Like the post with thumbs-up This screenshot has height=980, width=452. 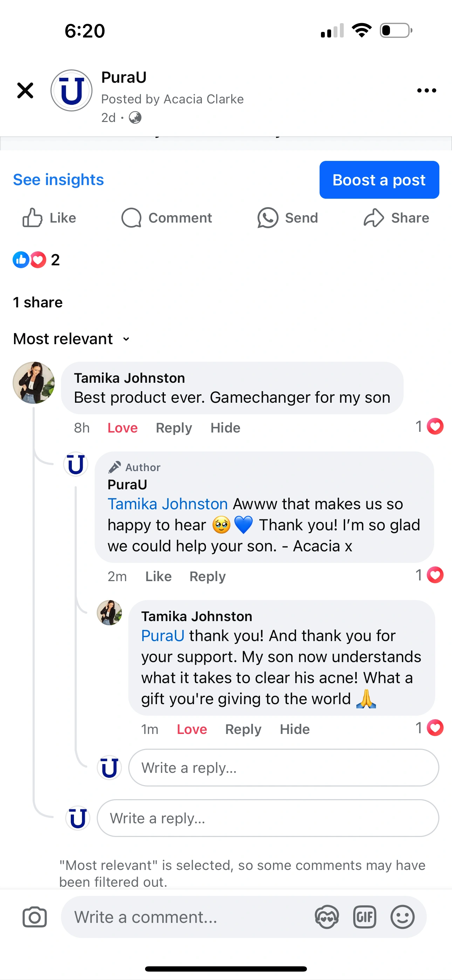pyautogui.click(x=33, y=218)
